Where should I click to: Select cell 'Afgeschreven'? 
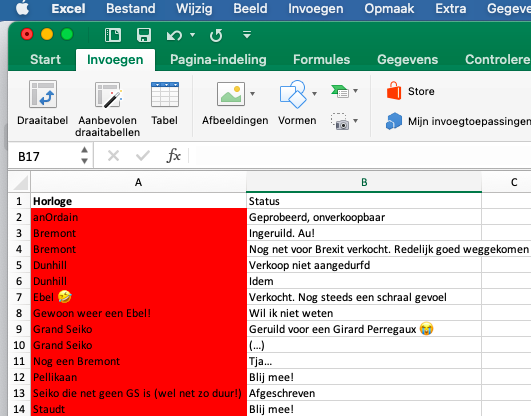click(x=364, y=393)
